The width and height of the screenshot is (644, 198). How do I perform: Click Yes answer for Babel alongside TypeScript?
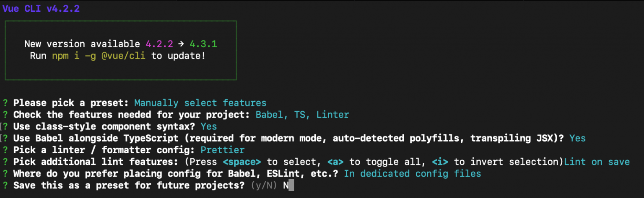(577, 138)
